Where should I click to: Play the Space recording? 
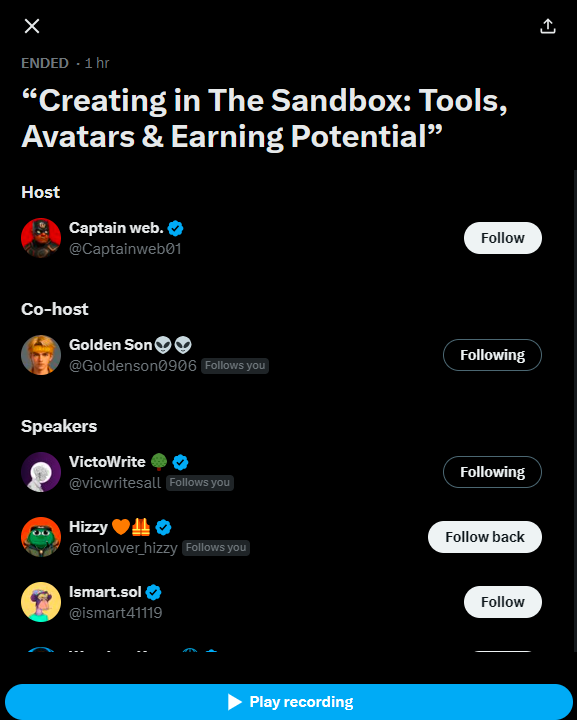tap(289, 702)
